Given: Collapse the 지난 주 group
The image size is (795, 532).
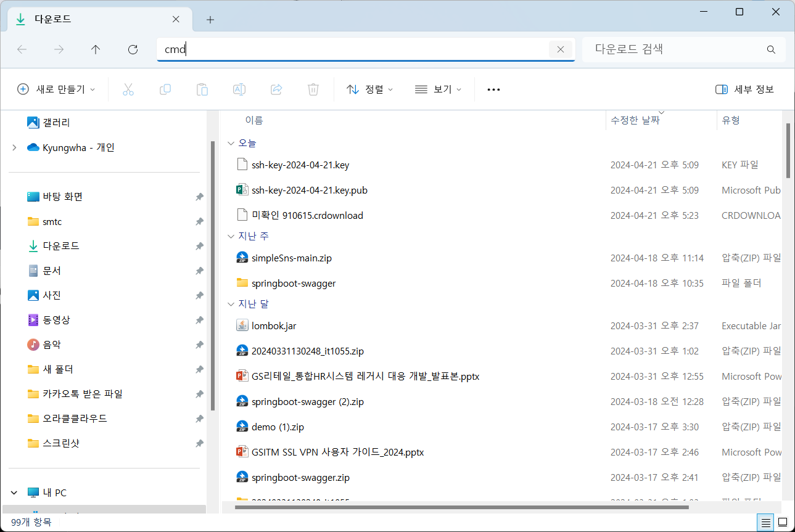Looking at the screenshot, I should click(x=231, y=236).
